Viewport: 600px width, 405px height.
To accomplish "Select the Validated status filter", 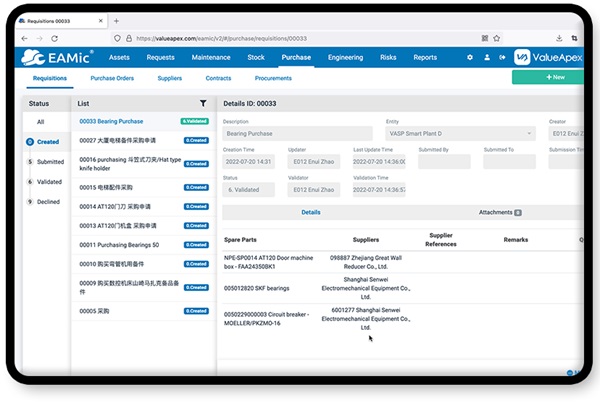I will (x=50, y=181).
